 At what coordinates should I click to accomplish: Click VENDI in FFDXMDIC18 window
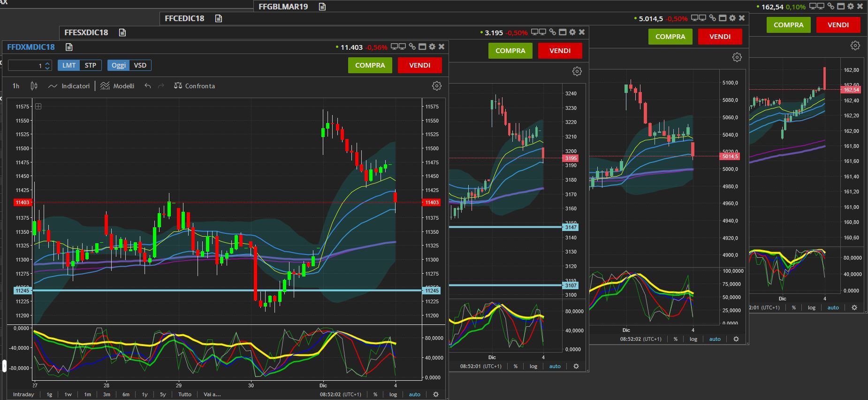click(420, 65)
